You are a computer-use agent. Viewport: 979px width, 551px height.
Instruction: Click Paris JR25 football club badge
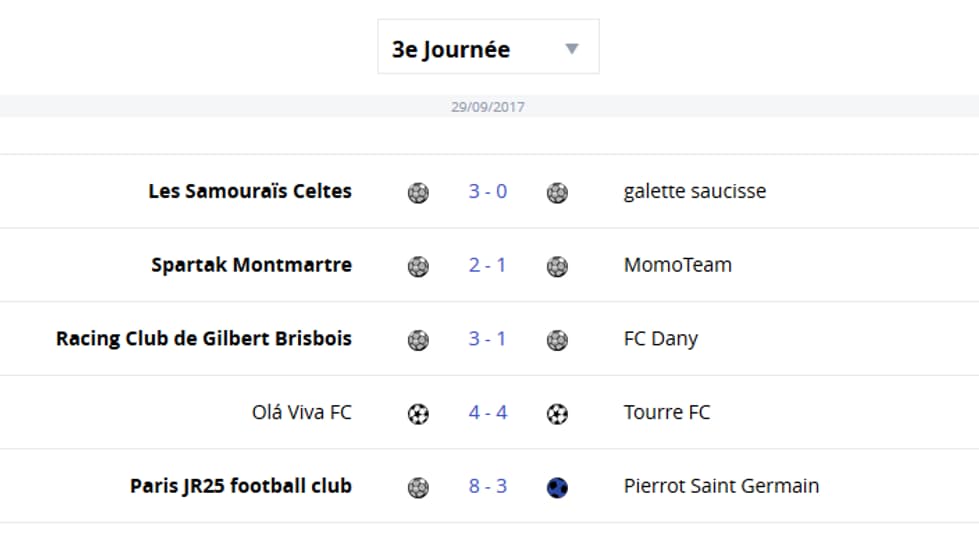[x=418, y=487]
